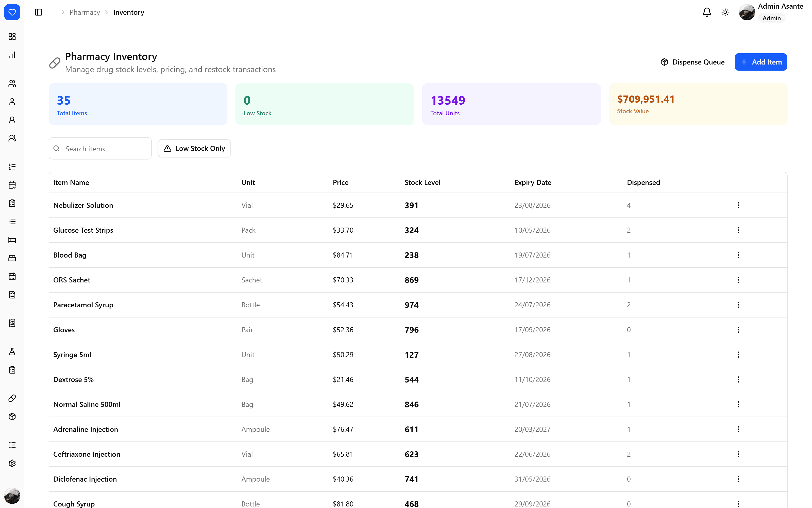The width and height of the screenshot is (812, 508).
Task: Click the Item Name column header
Action: click(x=71, y=182)
